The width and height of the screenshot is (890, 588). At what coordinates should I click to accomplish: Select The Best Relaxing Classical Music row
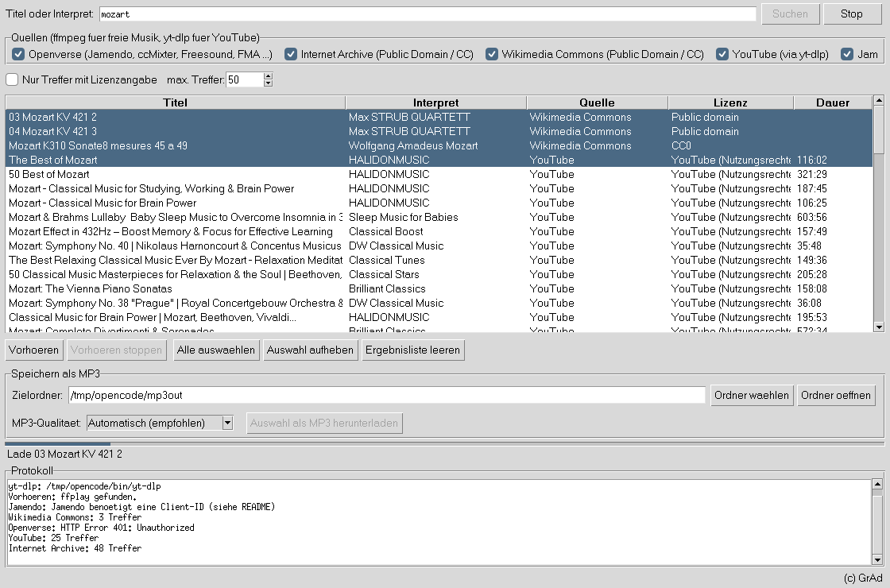point(439,260)
